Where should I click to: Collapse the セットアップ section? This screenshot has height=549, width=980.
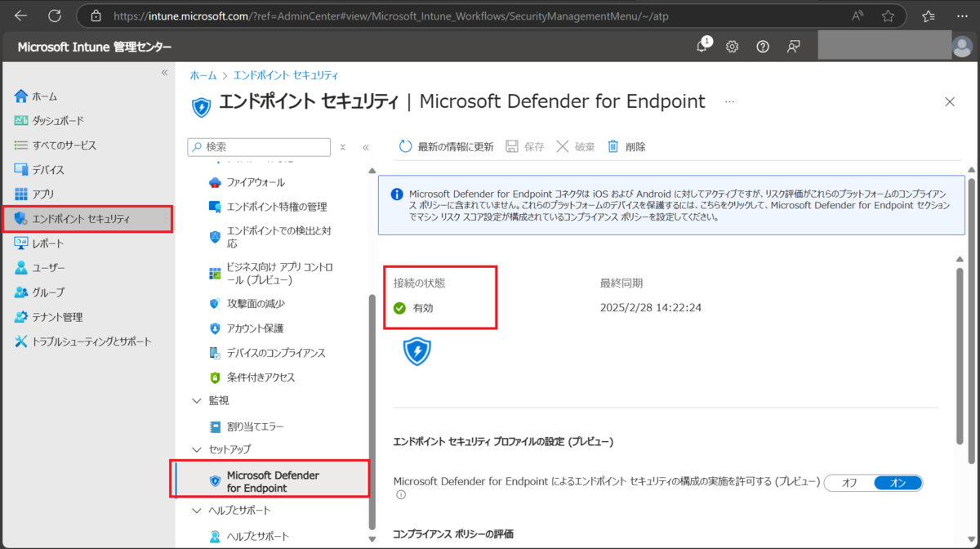[196, 449]
